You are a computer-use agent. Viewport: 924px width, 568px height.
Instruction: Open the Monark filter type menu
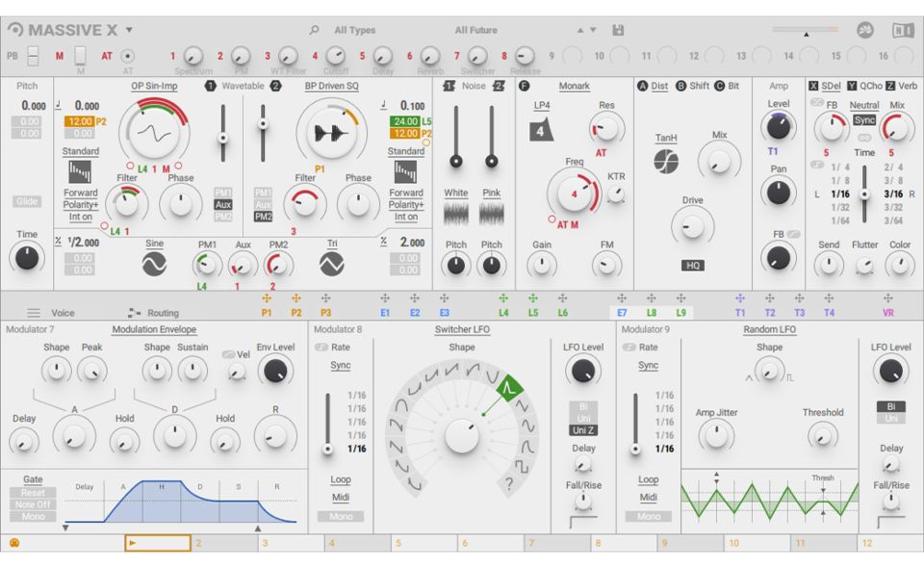pyautogui.click(x=574, y=86)
